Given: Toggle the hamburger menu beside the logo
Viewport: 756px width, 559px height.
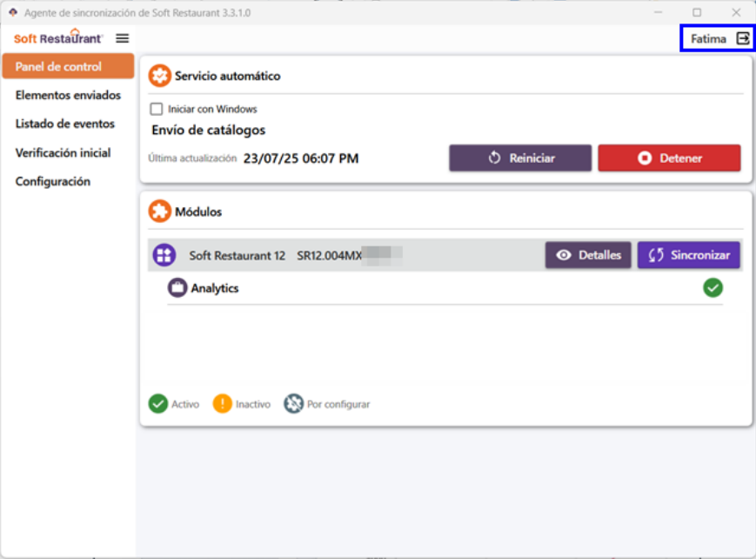Looking at the screenshot, I should coord(123,38).
